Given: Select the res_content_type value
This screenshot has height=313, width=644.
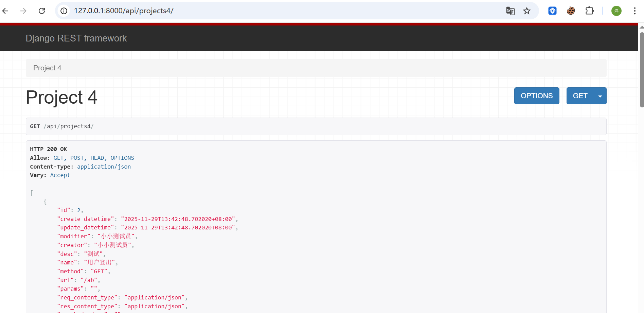Looking at the screenshot, I should point(155,306).
